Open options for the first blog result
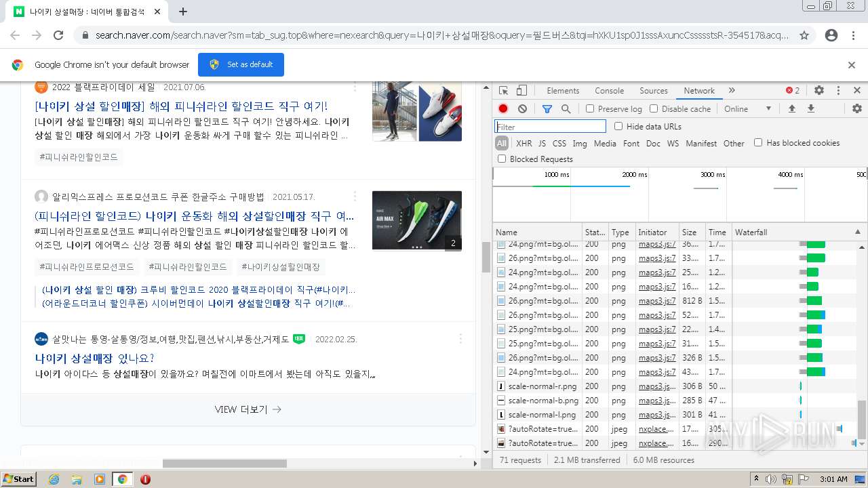The height and width of the screenshot is (488, 868). click(355, 87)
